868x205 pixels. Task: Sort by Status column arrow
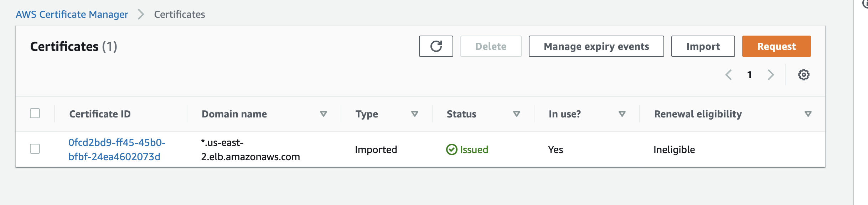(516, 114)
